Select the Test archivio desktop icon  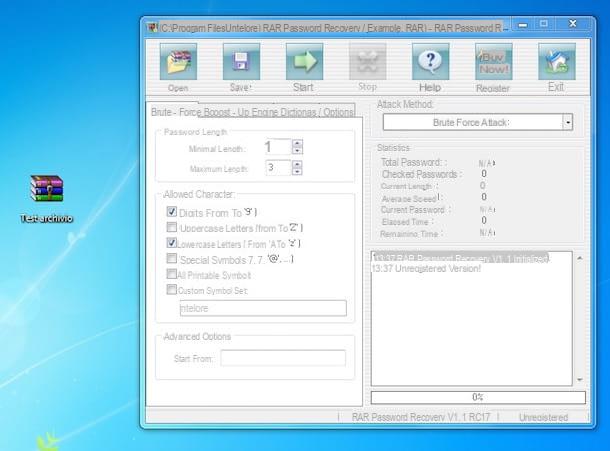pos(47,199)
